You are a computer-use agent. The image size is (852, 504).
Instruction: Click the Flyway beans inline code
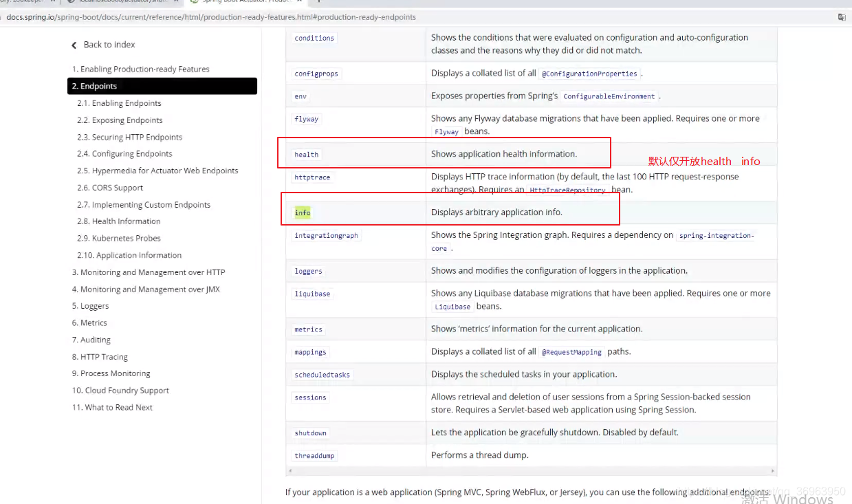(446, 132)
